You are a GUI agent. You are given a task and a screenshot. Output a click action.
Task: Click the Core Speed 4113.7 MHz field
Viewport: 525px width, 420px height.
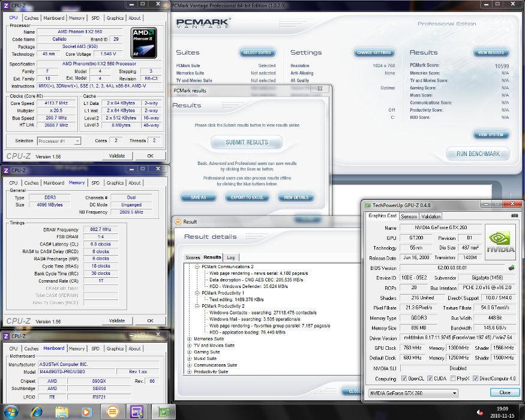pyautogui.click(x=56, y=103)
